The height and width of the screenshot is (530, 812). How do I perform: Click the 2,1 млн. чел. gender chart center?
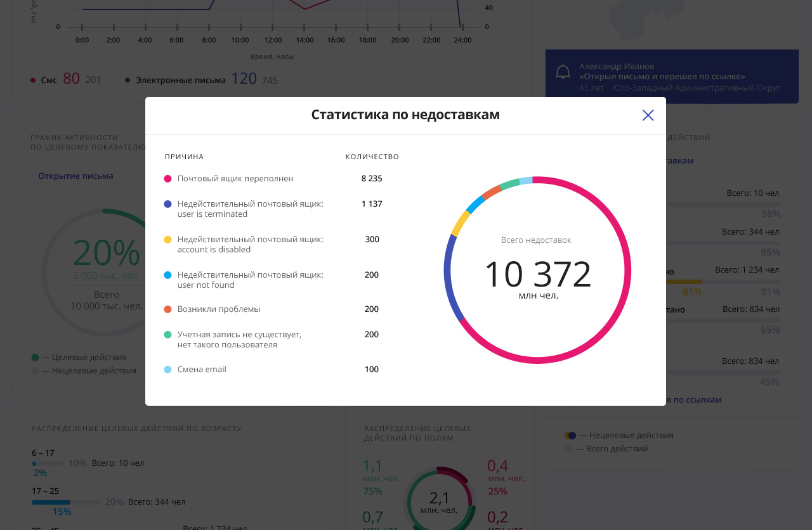coord(439,502)
